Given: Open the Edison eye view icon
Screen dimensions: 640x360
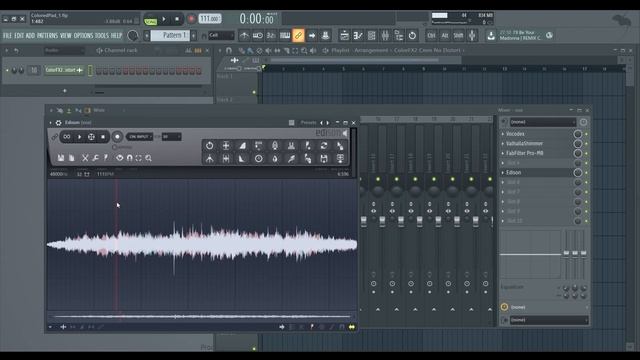Looking at the screenshot, I should click(119, 158).
